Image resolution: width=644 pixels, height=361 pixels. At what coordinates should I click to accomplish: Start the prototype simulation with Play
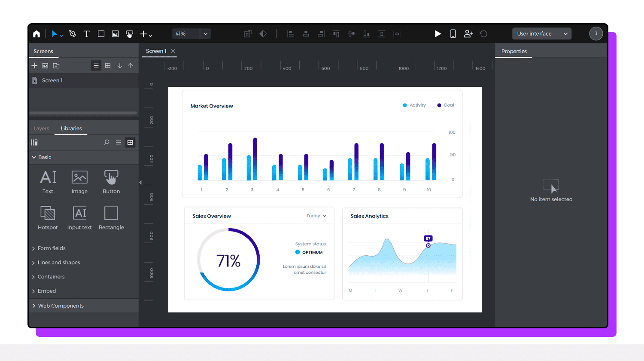[x=437, y=34]
